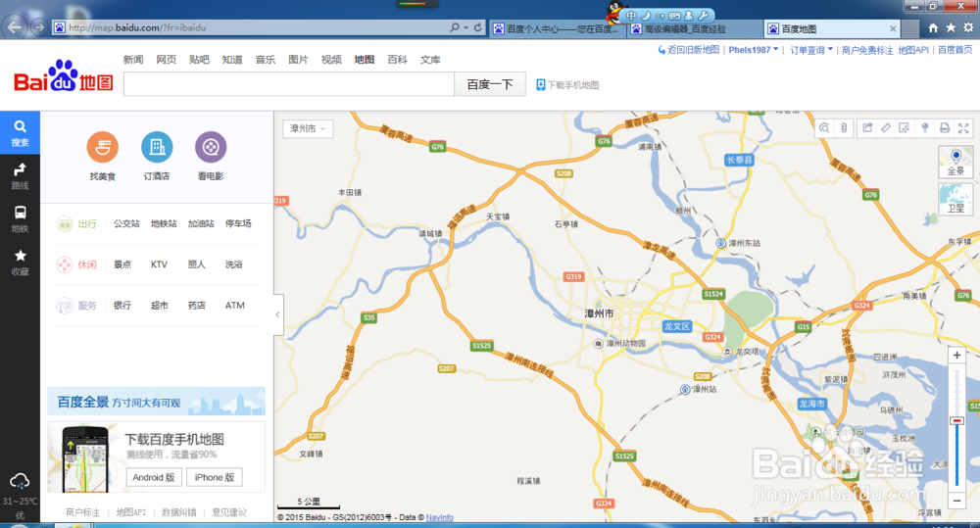The width and height of the screenshot is (980, 528).
Task: Click the 返回旧版地图 link
Action: 689,50
